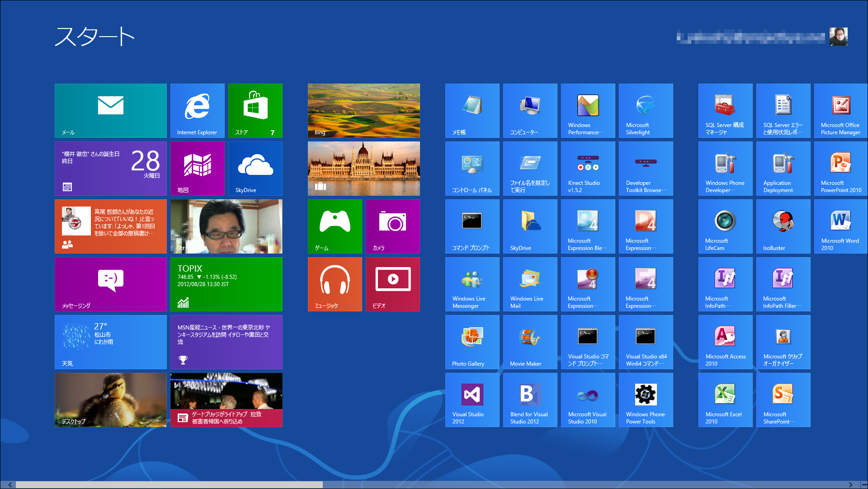The image size is (868, 489).
Task: Launch Kinect Studio v1.5.2
Action: tap(588, 169)
